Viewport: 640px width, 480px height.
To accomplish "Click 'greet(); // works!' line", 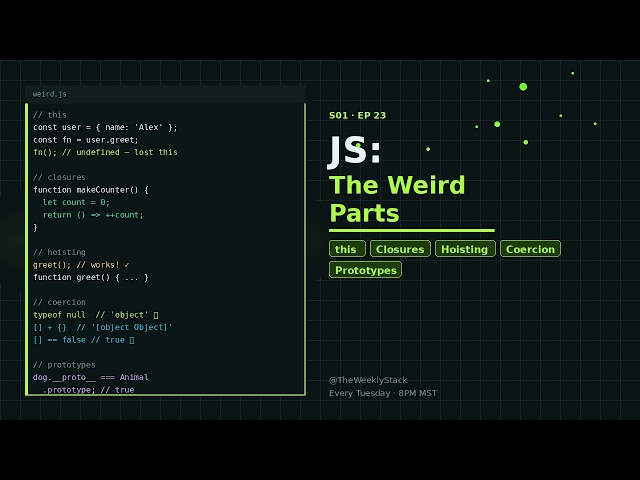I will point(81,265).
